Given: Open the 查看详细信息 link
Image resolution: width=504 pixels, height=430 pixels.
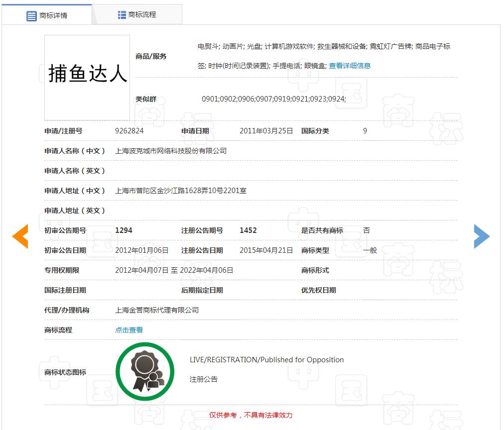Looking at the screenshot, I should coord(348,65).
